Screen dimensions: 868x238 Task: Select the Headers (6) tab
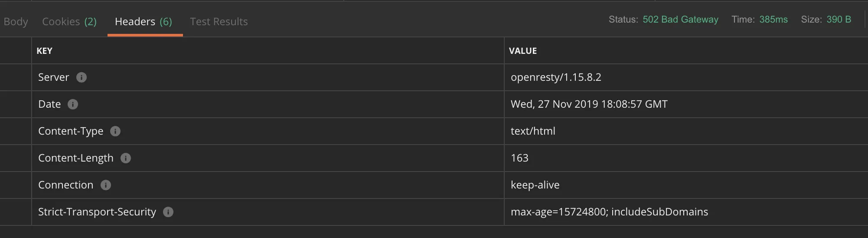pyautogui.click(x=144, y=22)
